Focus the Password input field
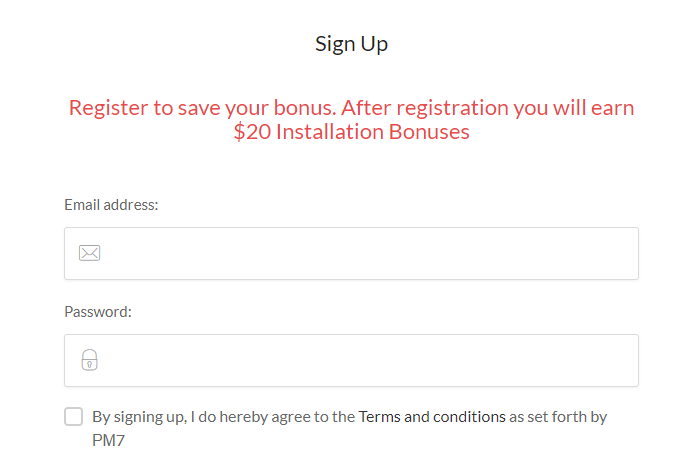The width and height of the screenshot is (699, 472). point(351,361)
